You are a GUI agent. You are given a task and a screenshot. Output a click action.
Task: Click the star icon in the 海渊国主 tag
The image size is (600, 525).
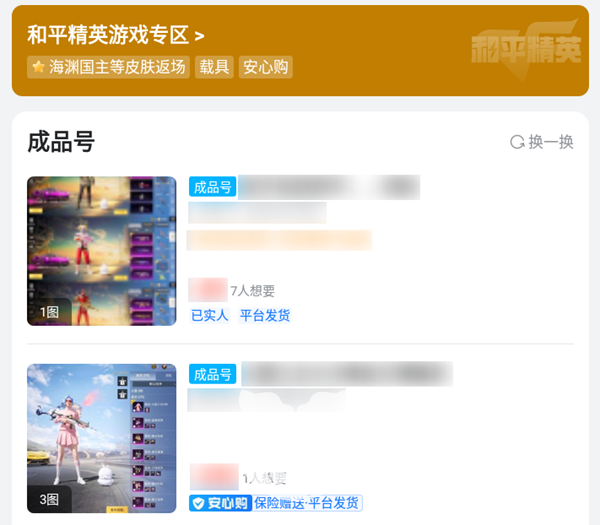click(x=39, y=67)
